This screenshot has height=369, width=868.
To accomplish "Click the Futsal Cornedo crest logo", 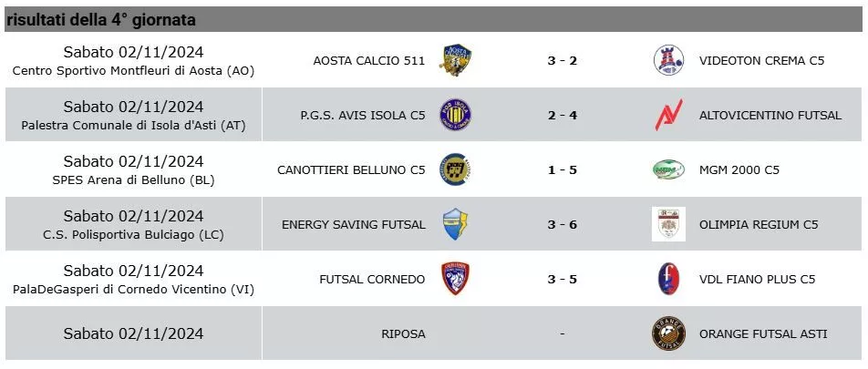I will coord(456,279).
